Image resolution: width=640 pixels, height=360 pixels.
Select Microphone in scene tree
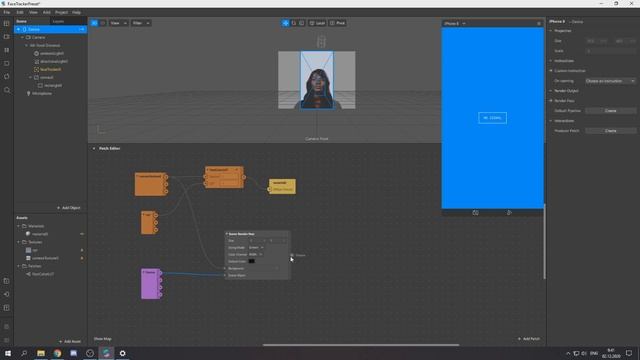click(x=42, y=93)
